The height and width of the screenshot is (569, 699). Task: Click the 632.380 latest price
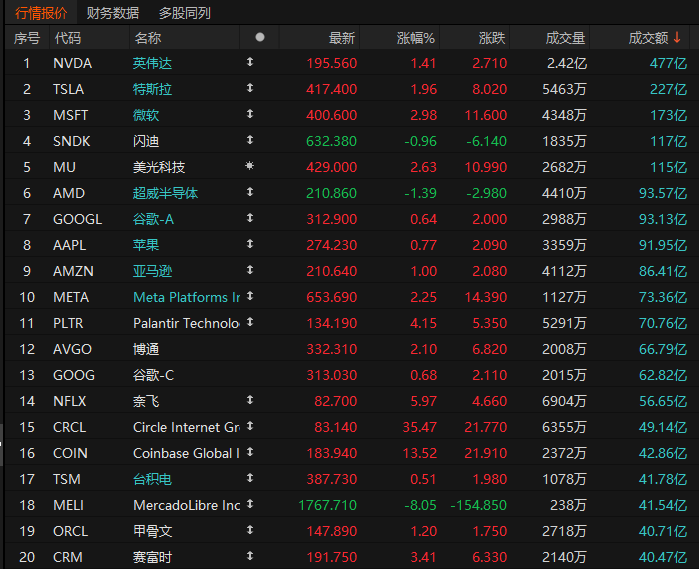pos(331,141)
